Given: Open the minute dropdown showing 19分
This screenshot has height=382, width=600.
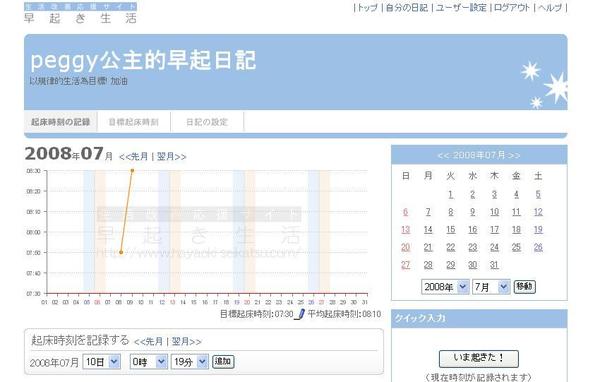Looking at the screenshot, I should point(190,362).
